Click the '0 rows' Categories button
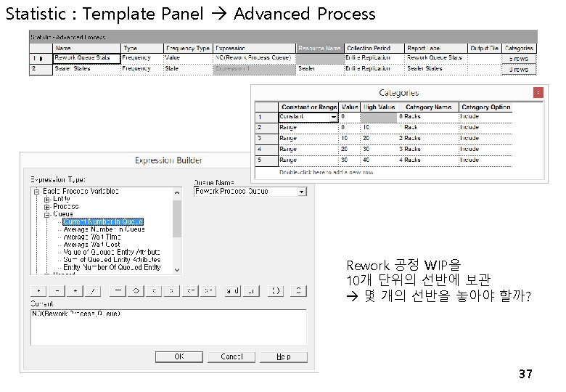The image size is (566, 392). pyautogui.click(x=519, y=70)
